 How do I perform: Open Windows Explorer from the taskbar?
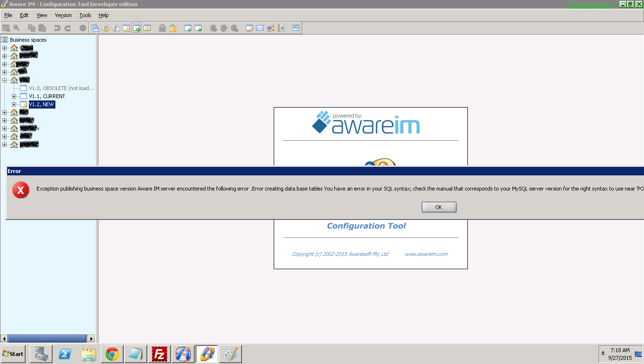(89, 354)
